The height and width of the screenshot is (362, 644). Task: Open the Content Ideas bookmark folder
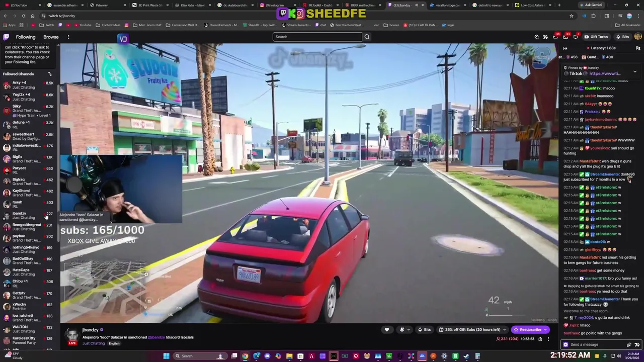[x=108, y=25]
